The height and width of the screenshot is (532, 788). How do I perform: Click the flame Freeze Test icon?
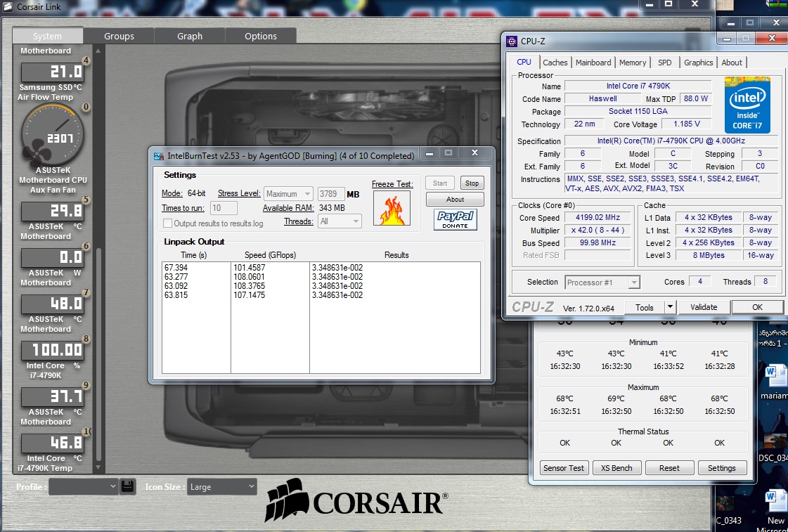coord(391,209)
